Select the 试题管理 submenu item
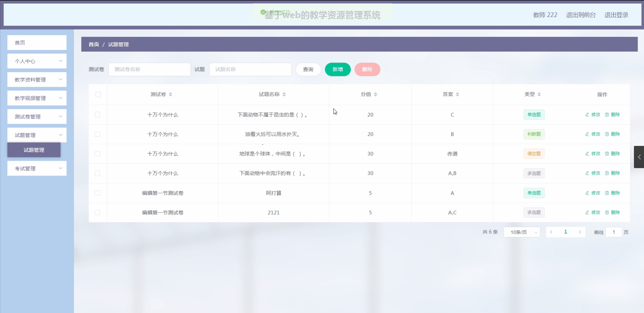The image size is (644, 313). pos(34,150)
